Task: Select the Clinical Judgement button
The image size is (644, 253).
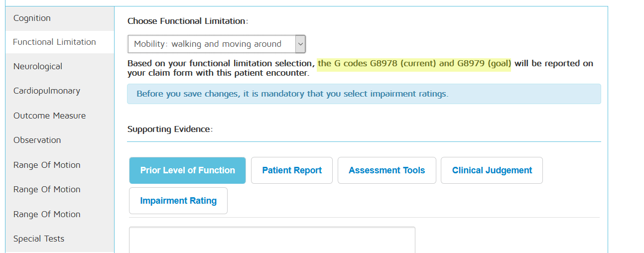Action: click(x=492, y=170)
